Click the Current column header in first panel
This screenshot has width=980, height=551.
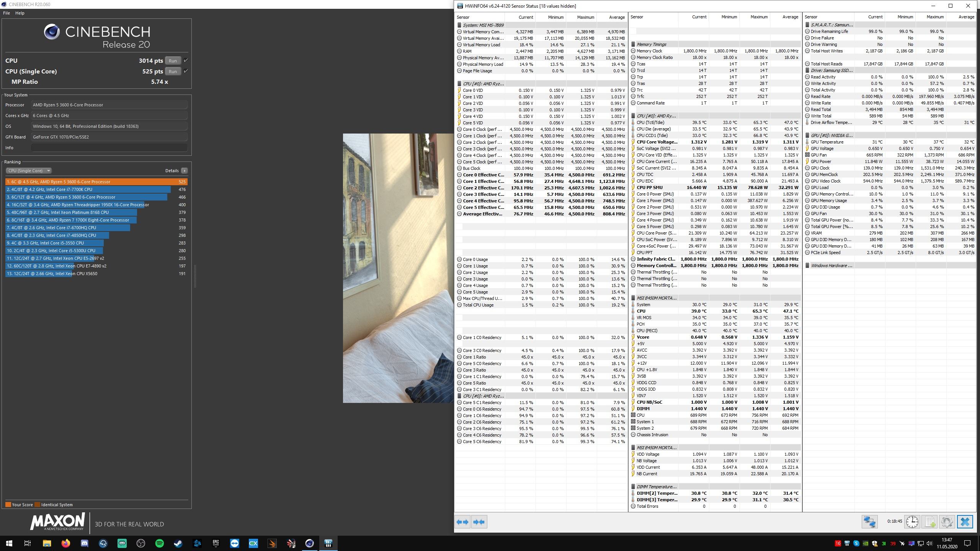coord(520,17)
